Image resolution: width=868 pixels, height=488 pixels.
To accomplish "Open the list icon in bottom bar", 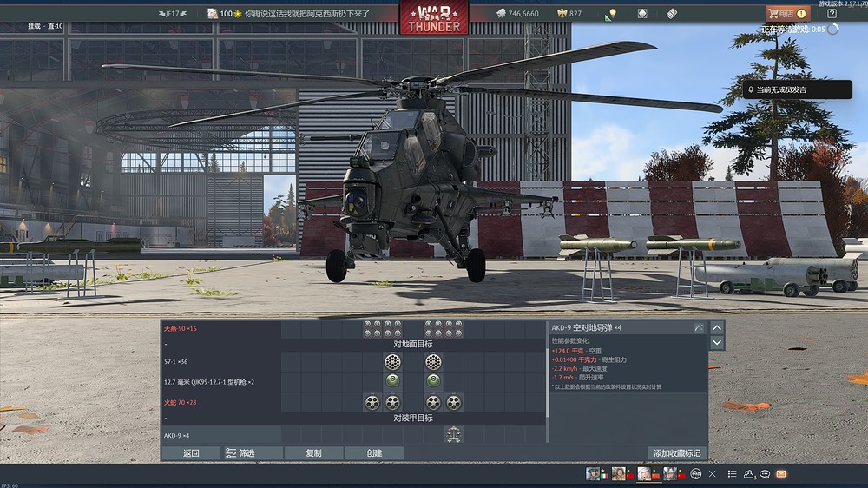I will pos(732,473).
